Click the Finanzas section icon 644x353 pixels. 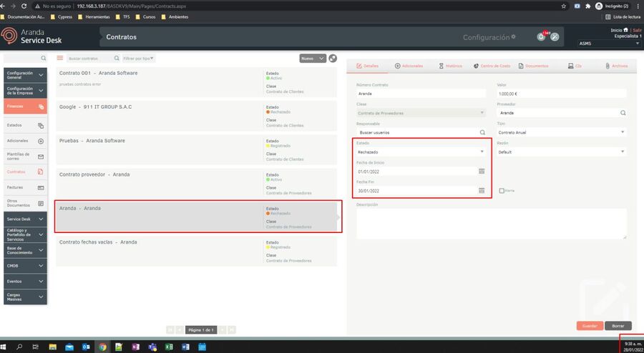coord(41,106)
